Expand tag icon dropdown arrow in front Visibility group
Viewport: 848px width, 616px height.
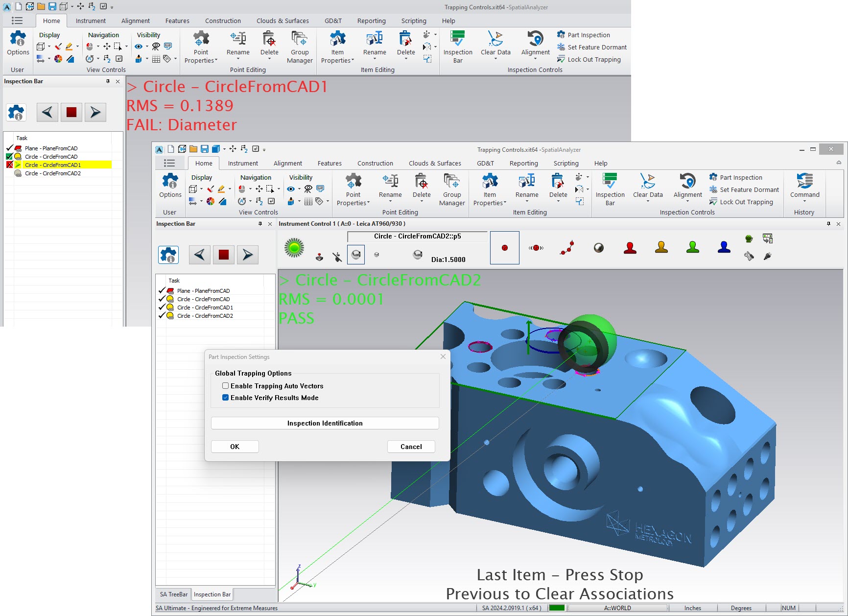click(x=328, y=201)
